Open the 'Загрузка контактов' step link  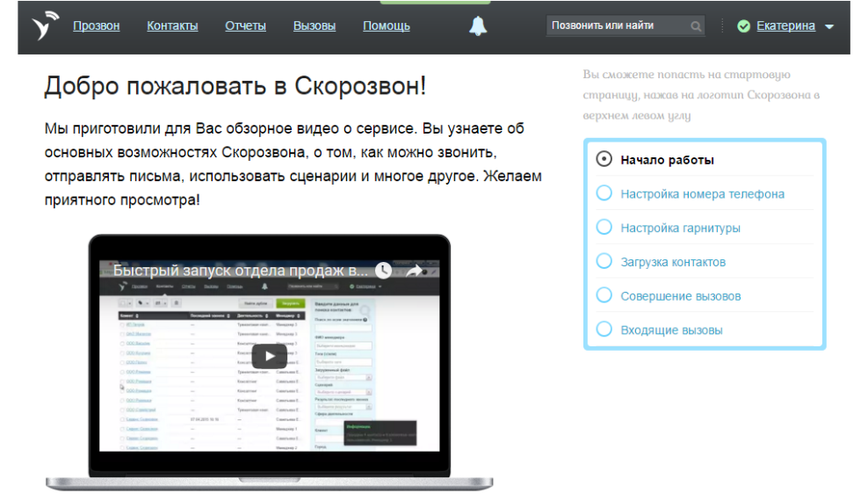pos(673,263)
